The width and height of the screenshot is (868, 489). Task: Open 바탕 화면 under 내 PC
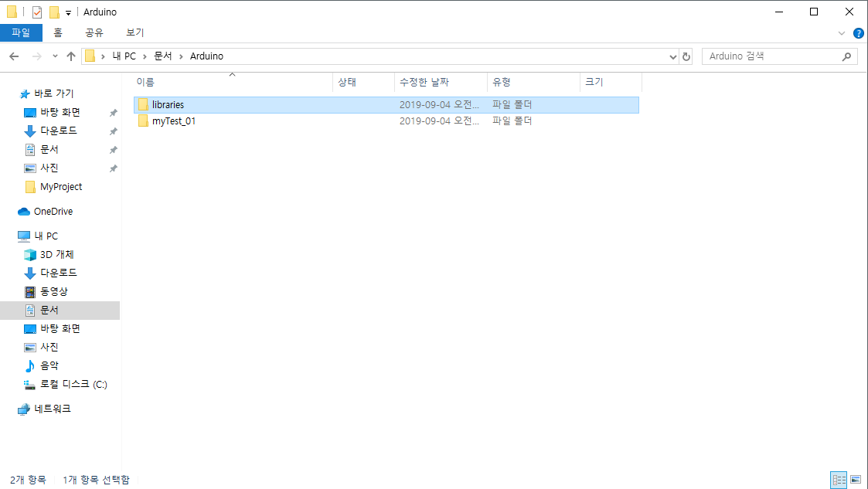(x=60, y=328)
